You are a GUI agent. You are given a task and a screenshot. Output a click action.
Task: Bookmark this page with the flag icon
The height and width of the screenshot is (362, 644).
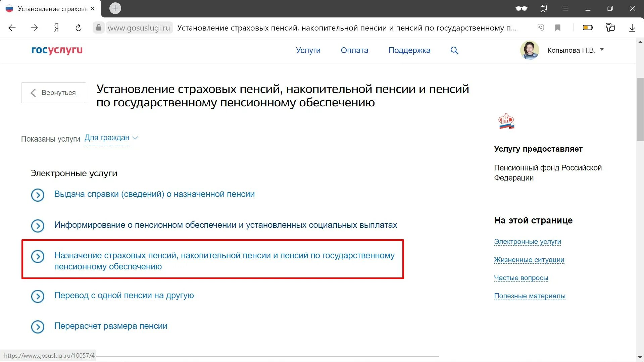click(x=558, y=28)
